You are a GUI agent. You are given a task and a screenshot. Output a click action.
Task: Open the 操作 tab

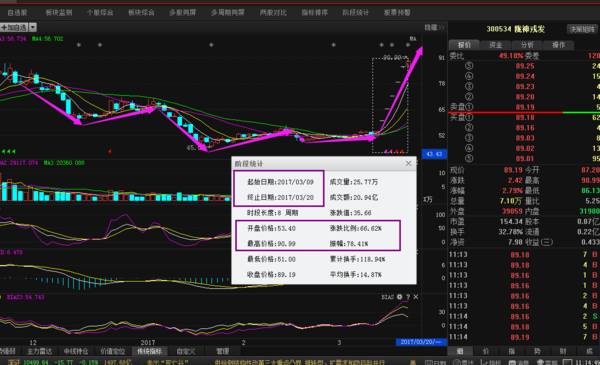[x=558, y=45]
